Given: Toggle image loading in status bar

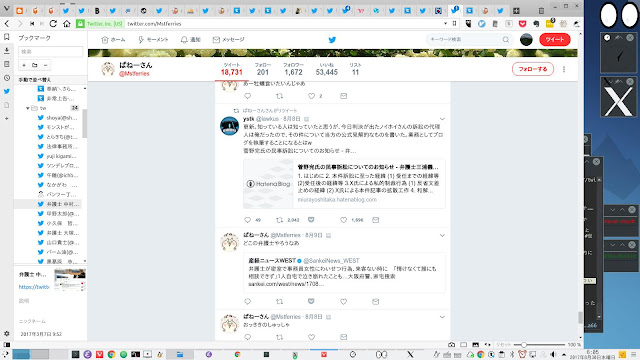Looking at the screenshot, I should 476,344.
